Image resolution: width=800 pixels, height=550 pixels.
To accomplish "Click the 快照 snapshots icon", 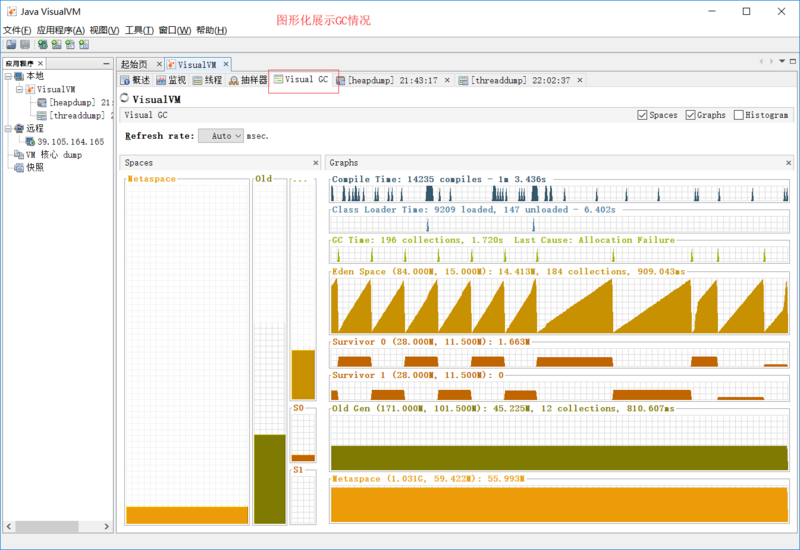I will 19,167.
